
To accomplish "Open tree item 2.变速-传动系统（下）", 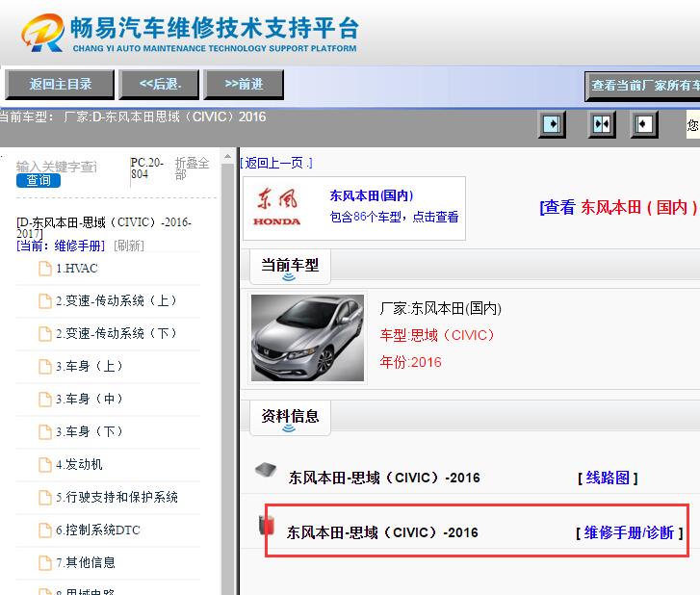I will 117,334.
